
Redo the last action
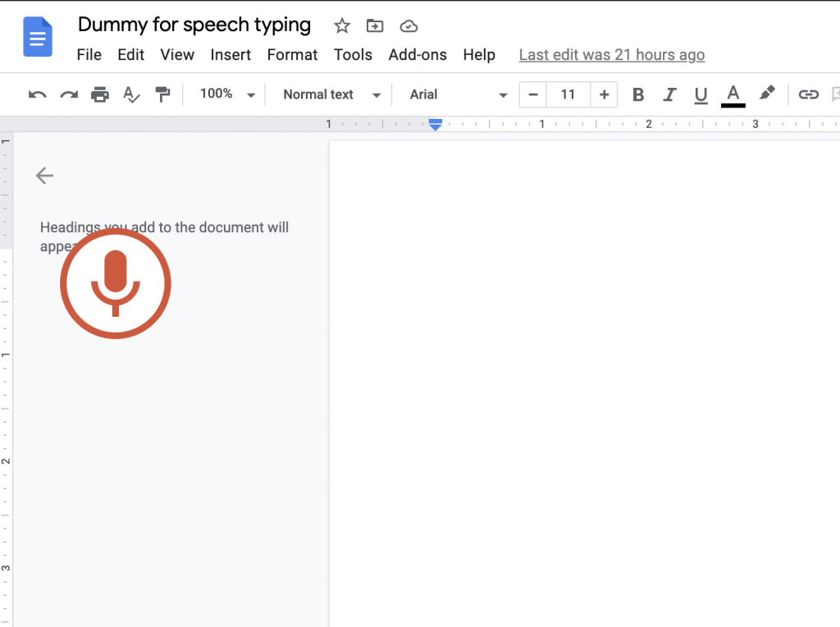tap(69, 95)
